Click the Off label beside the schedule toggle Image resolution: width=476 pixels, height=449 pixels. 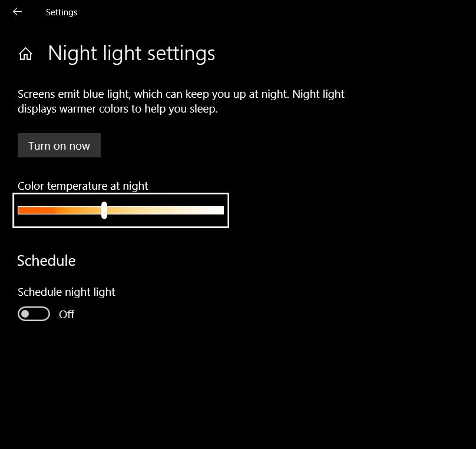pos(67,314)
